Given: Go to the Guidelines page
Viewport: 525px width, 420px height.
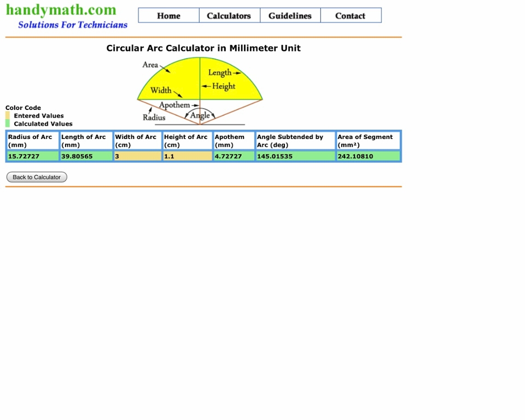Looking at the screenshot, I should click(x=290, y=16).
